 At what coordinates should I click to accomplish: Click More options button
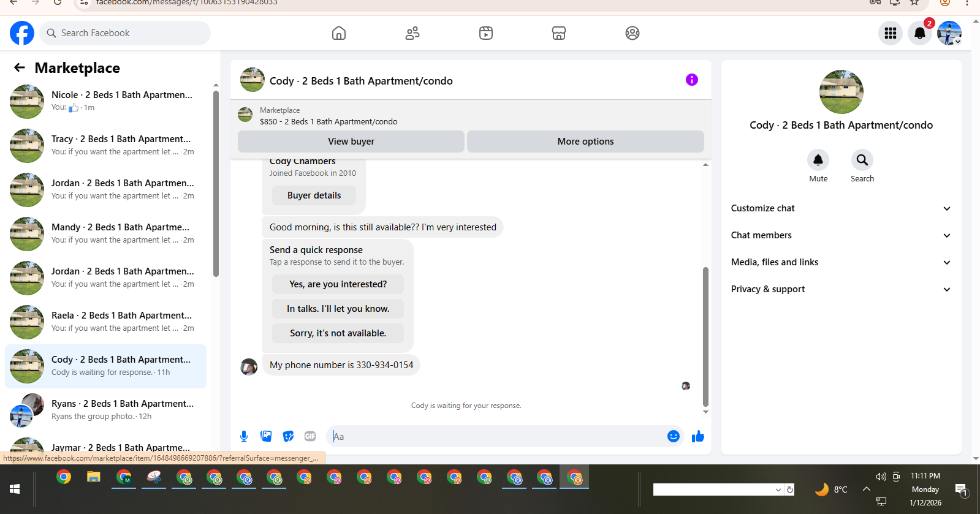click(x=585, y=142)
